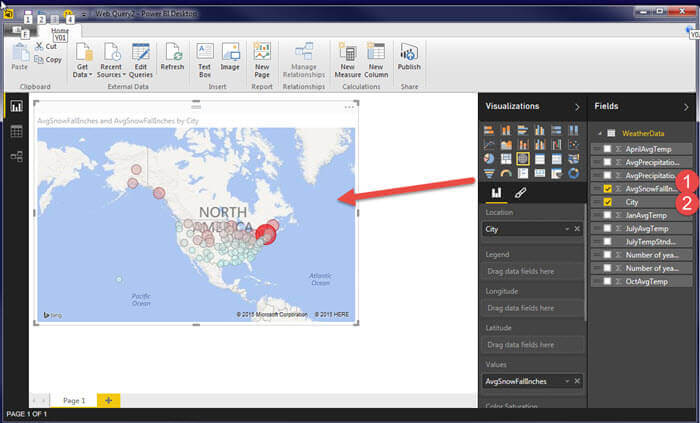Check the first AvgPrecipitatio... field
This screenshot has height=423, width=700.
(607, 162)
